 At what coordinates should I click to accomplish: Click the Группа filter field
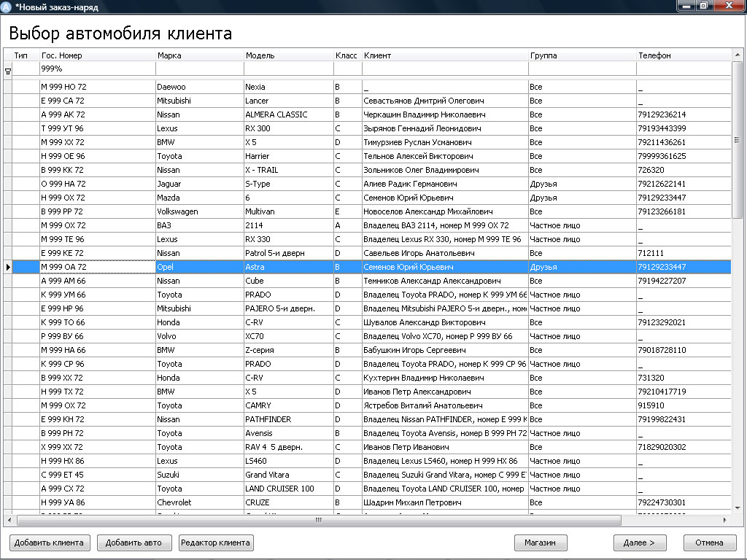[583, 69]
